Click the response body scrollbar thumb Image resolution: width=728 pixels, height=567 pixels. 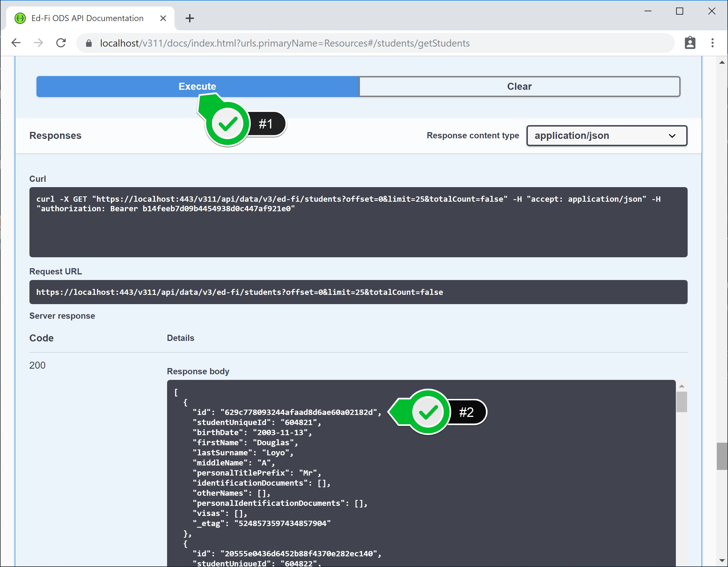(682, 402)
